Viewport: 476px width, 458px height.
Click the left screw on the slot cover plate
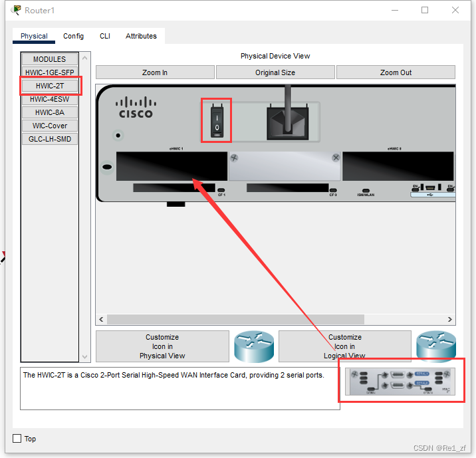(x=234, y=158)
